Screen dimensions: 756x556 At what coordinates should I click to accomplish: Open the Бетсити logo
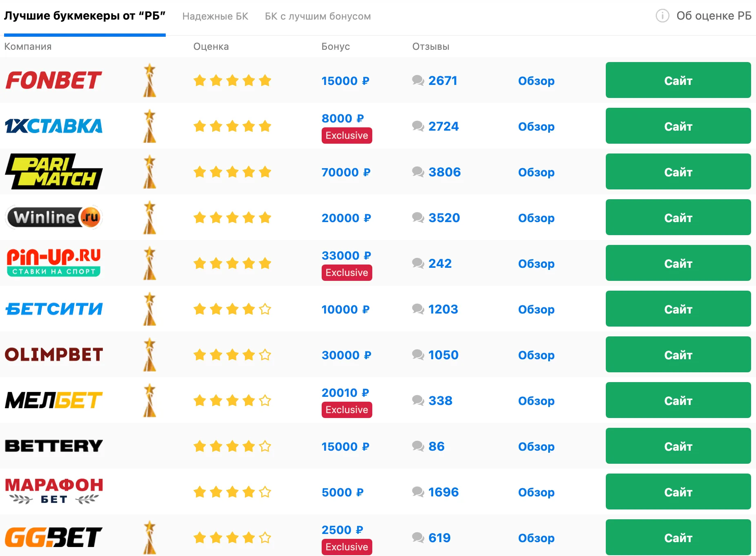(x=53, y=309)
